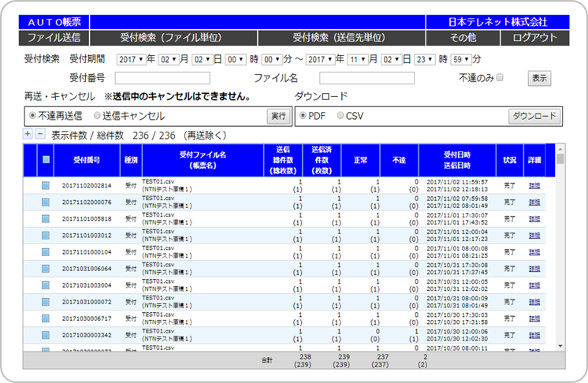Choose the CSV download format option
588x383 pixels.
tap(341, 116)
